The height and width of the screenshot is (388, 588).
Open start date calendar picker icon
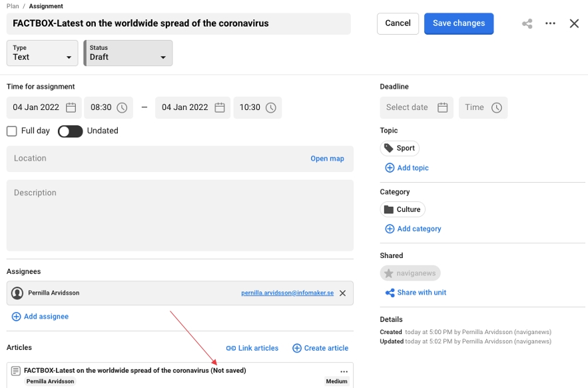[x=71, y=107]
